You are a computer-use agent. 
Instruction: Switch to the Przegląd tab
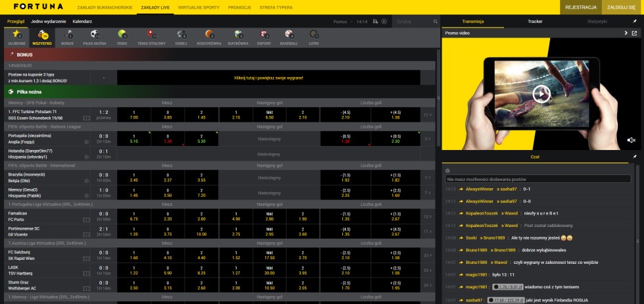[x=16, y=22]
